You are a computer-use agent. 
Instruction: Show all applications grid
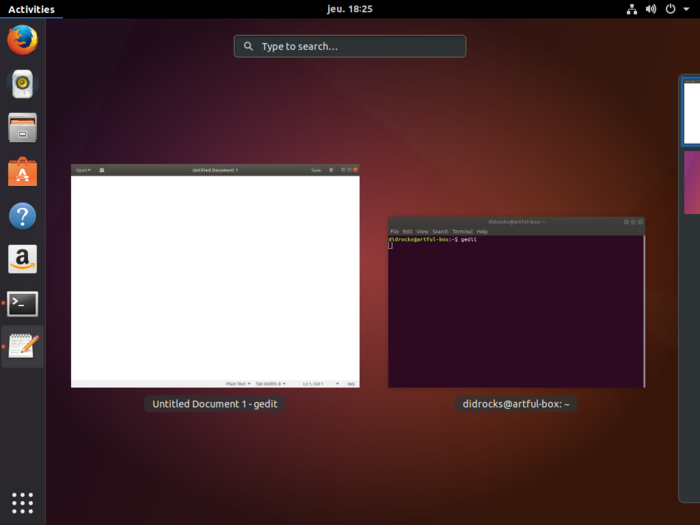(22, 502)
